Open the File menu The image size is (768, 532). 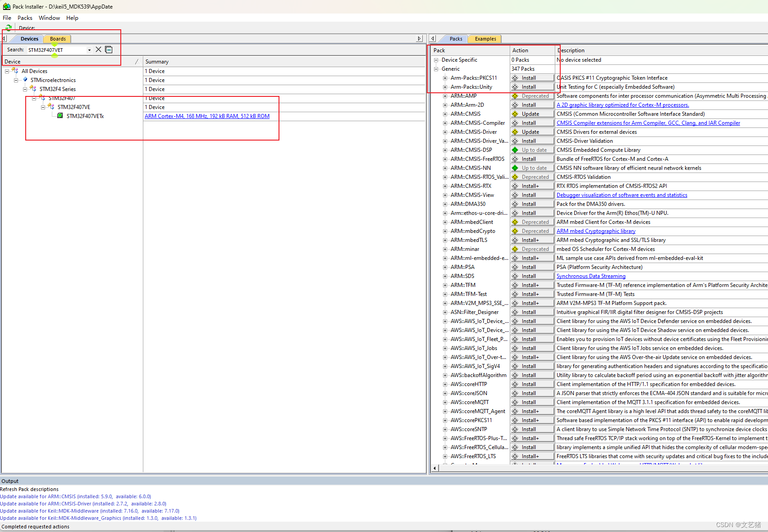[7, 18]
